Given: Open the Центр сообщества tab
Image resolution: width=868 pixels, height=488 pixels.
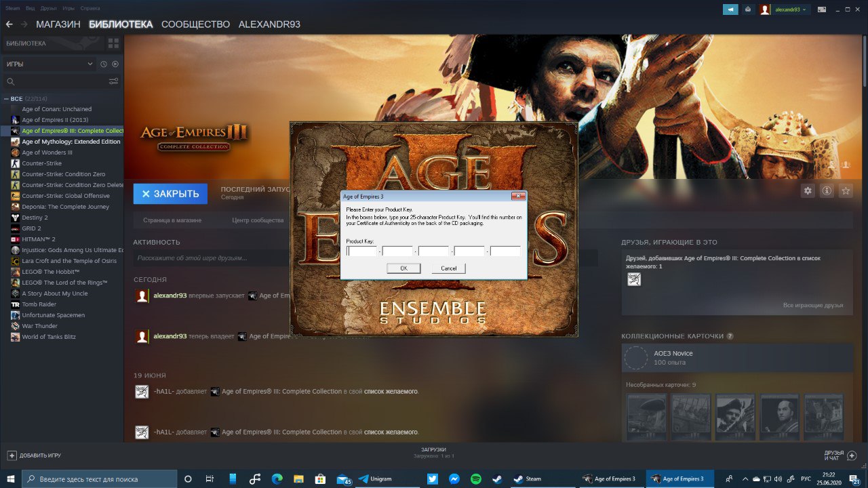Looking at the screenshot, I should [258, 220].
